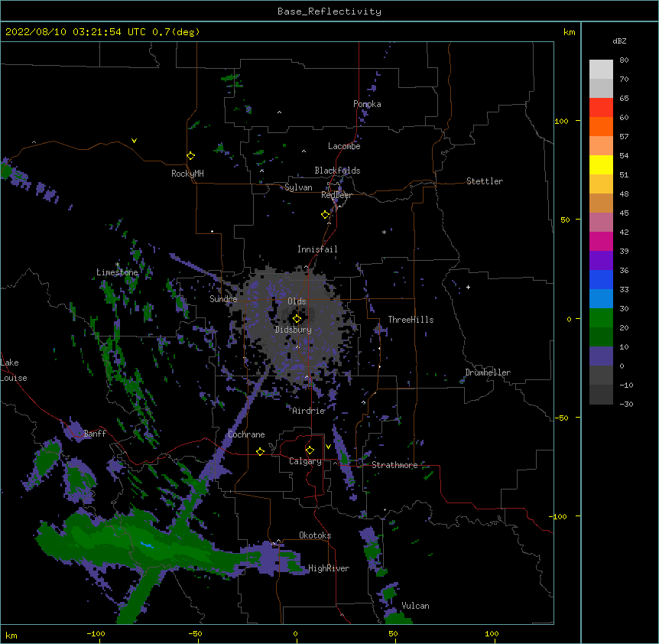Screen dimensions: 659x644
Task: Click the Airdrie city label
Action: 309,411
